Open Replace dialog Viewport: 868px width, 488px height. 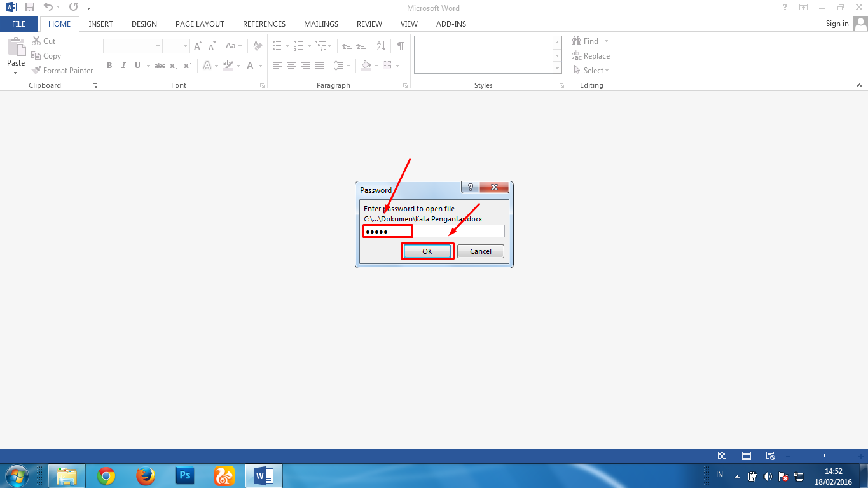coord(591,56)
